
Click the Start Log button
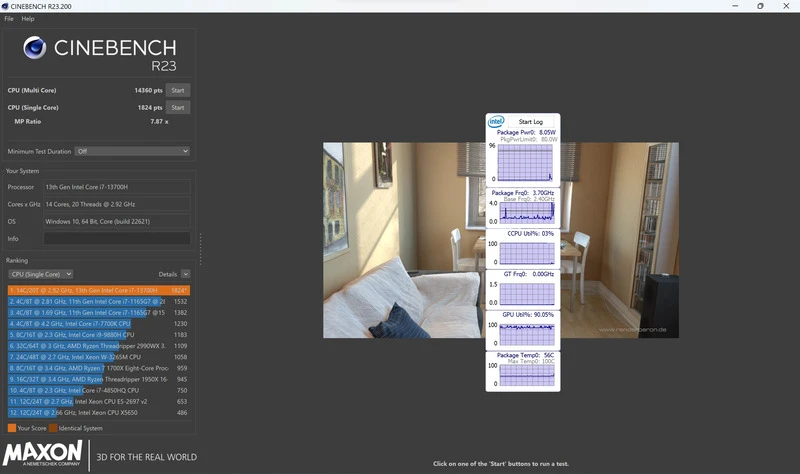click(x=531, y=121)
